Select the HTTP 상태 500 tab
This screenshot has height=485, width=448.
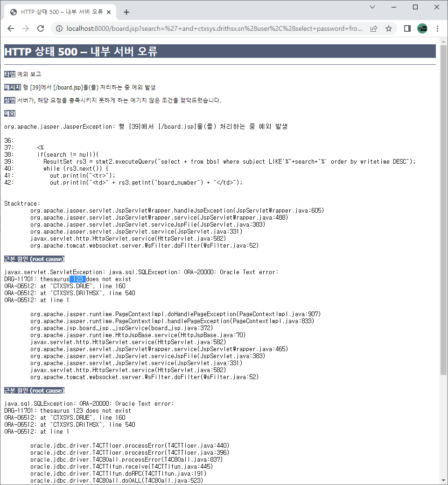[60, 12]
